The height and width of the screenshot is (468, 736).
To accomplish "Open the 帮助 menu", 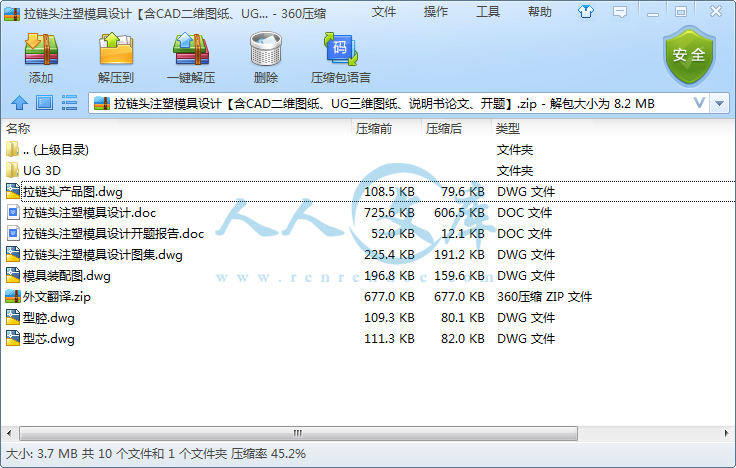I will click(x=540, y=12).
